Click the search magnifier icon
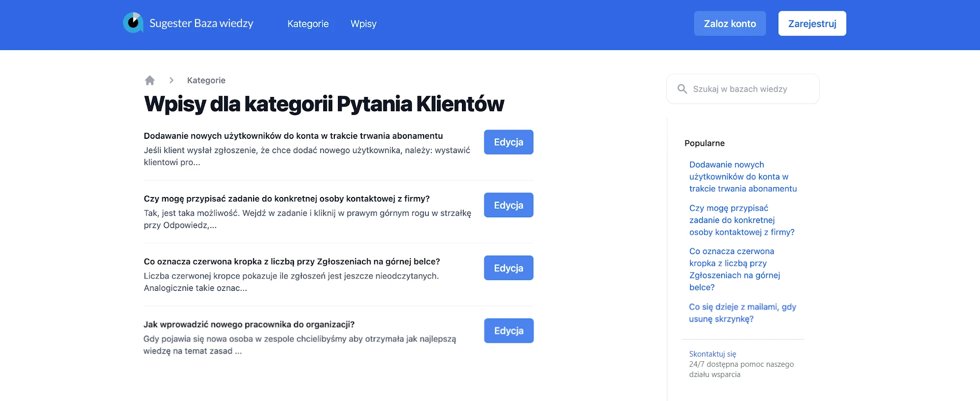This screenshot has width=980, height=401. click(x=682, y=89)
